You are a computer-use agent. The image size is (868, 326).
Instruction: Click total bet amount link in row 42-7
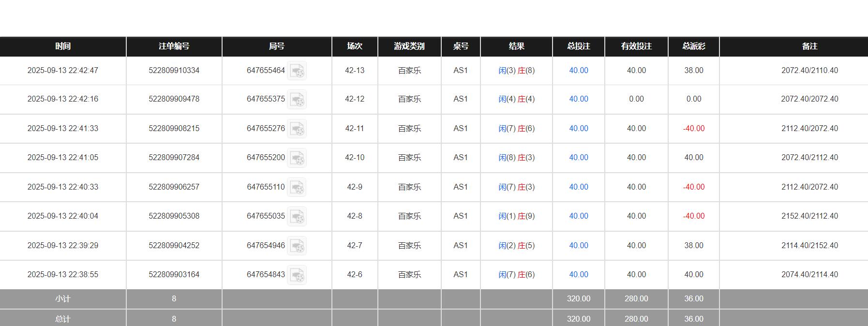(x=578, y=246)
